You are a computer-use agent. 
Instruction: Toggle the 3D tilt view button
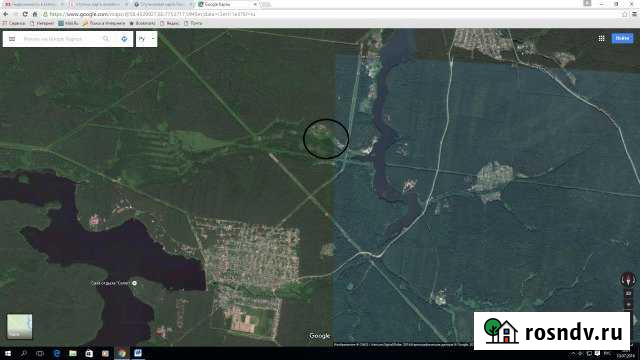629,293
